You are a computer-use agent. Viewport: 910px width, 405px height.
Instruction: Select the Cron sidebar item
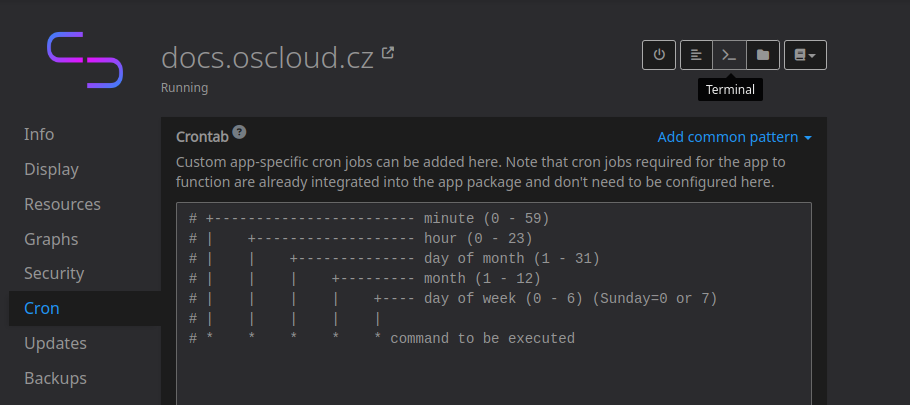(42, 308)
